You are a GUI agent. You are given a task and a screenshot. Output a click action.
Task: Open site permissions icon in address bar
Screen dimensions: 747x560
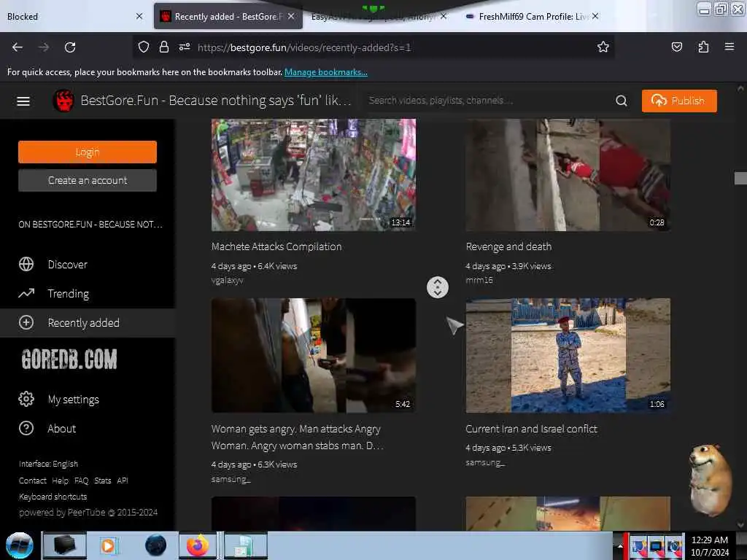[x=185, y=47]
